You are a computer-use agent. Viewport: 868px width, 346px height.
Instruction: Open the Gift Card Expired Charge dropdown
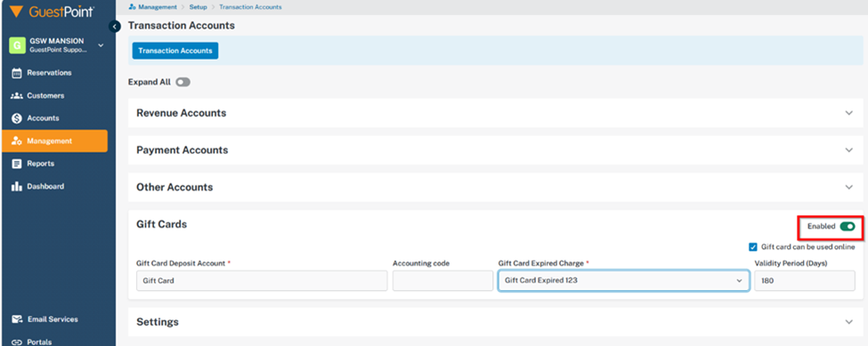624,281
